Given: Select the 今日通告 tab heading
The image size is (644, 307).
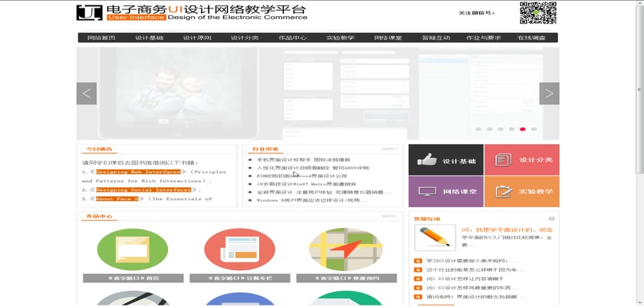Looking at the screenshot, I should pos(100,149).
